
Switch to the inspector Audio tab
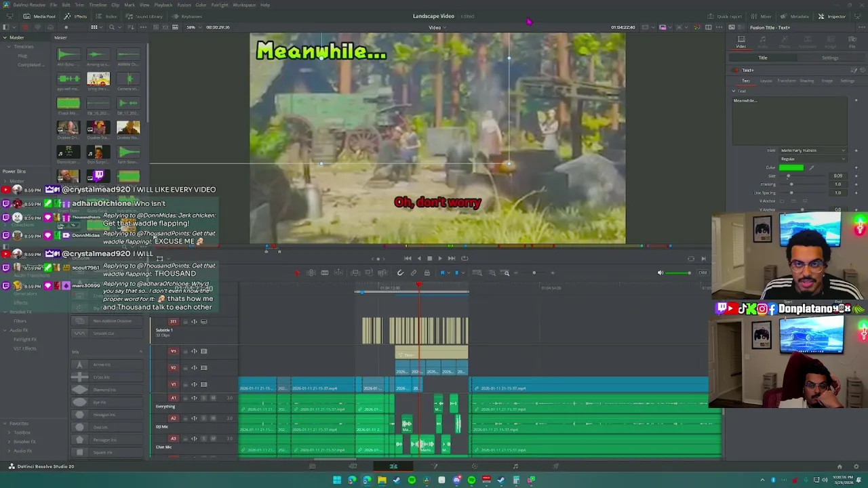763,42
